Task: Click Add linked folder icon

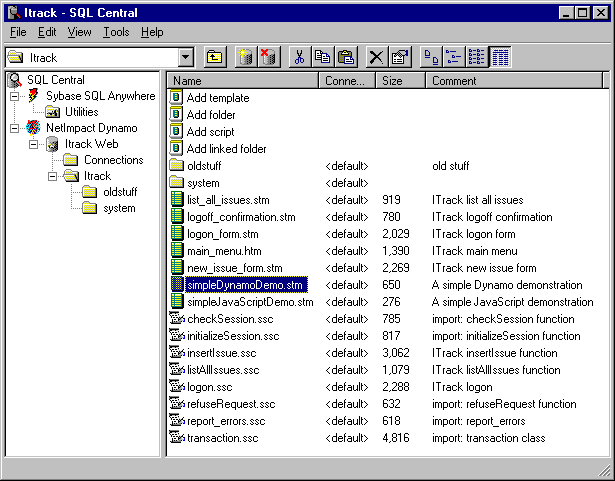Action: point(176,148)
